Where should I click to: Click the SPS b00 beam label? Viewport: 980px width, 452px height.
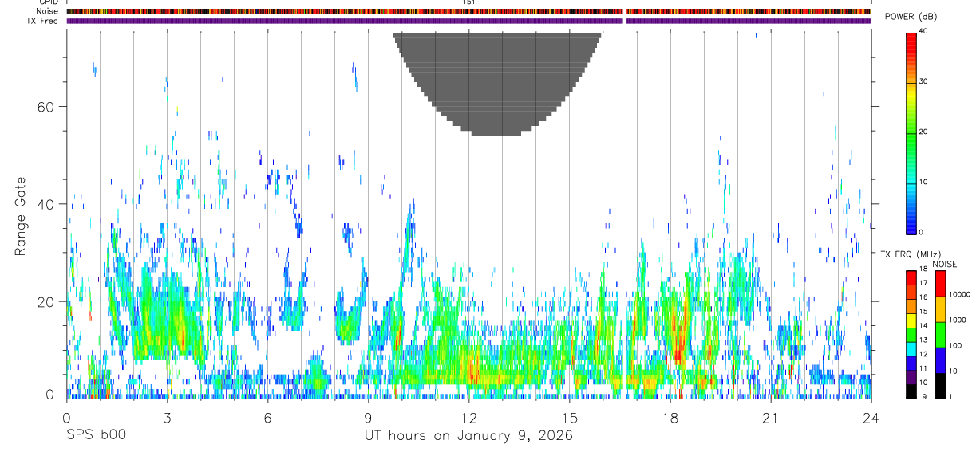click(x=96, y=436)
